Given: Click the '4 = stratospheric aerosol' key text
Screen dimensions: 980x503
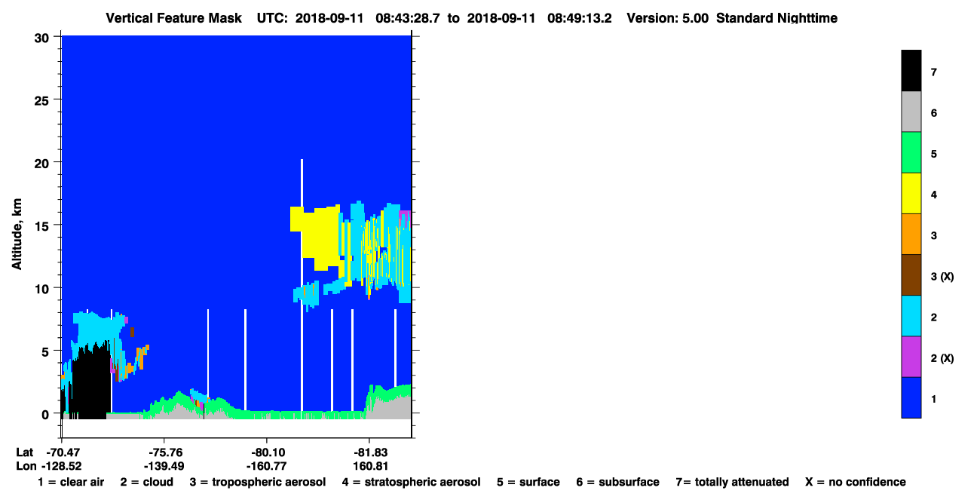Looking at the screenshot, I should (x=411, y=482).
